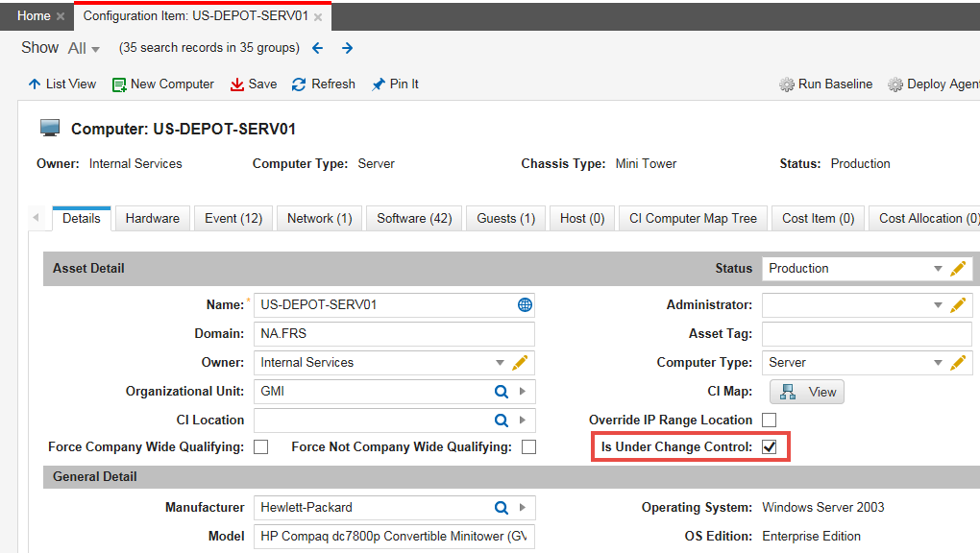The height and width of the screenshot is (553, 980).
Task: Click into the Asset Tag field
Action: click(866, 334)
